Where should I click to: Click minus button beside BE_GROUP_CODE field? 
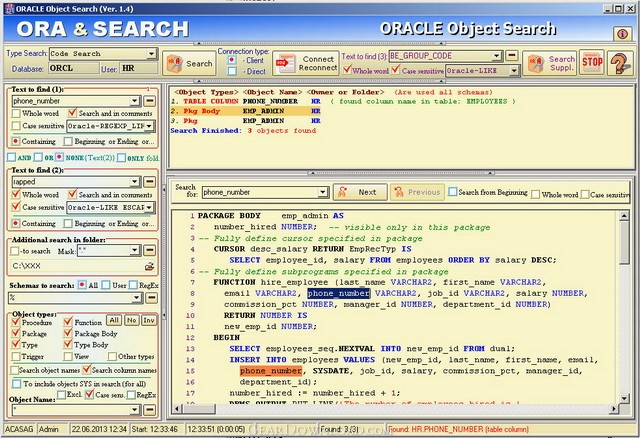(x=510, y=56)
